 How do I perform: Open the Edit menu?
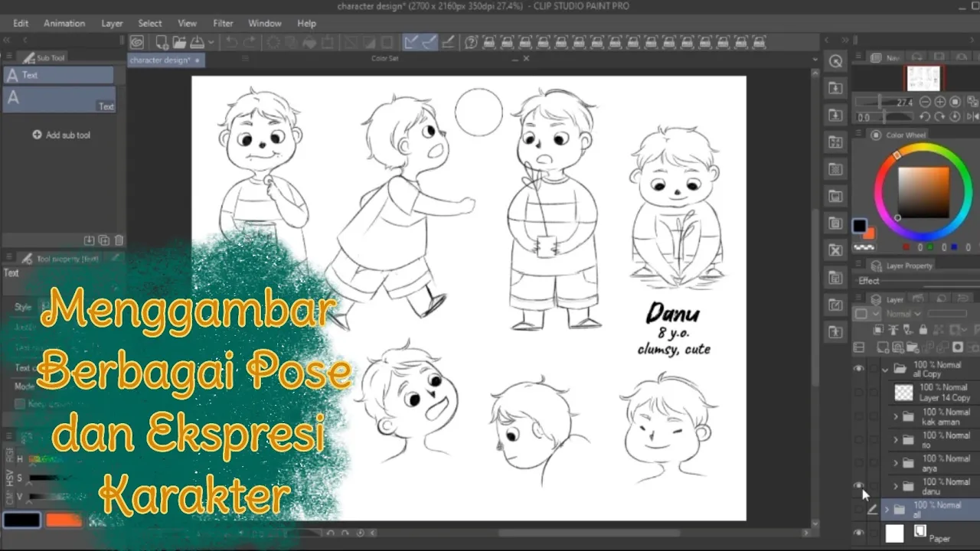(x=21, y=23)
